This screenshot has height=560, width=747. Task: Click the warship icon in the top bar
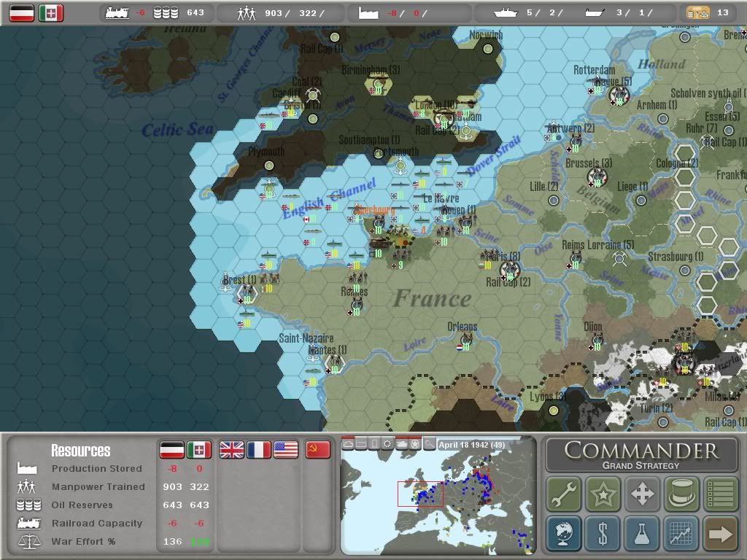[x=506, y=13]
